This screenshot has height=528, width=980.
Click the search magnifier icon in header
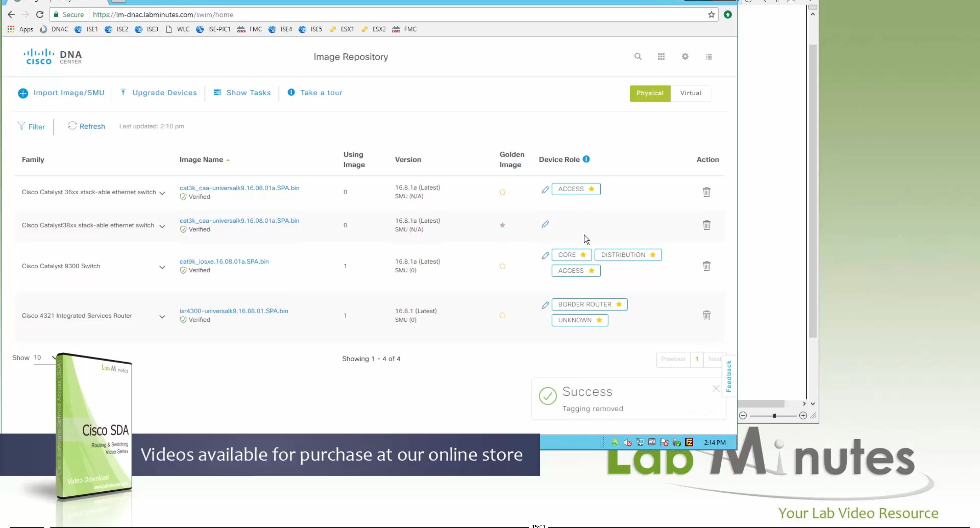[638, 57]
